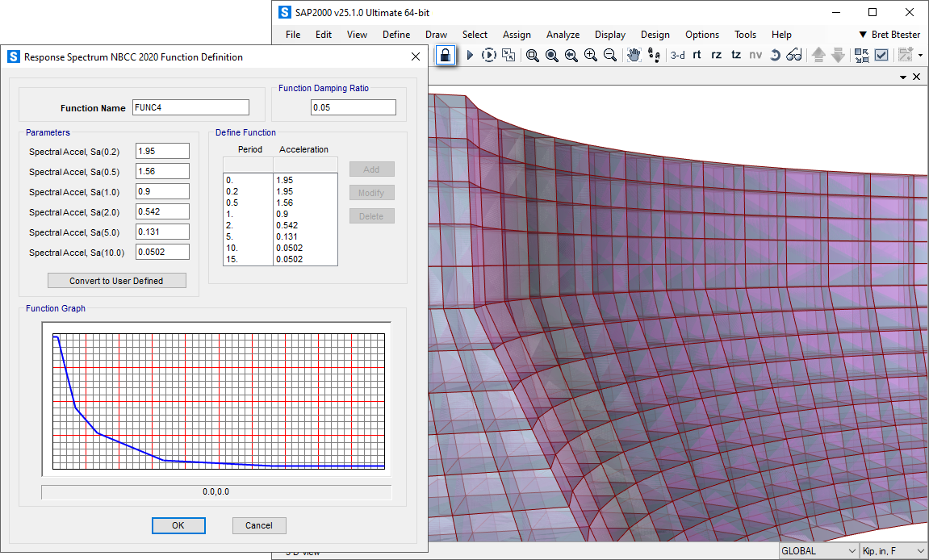Click the Previous Zoom toolbar icon
This screenshot has width=929, height=560.
tap(571, 54)
